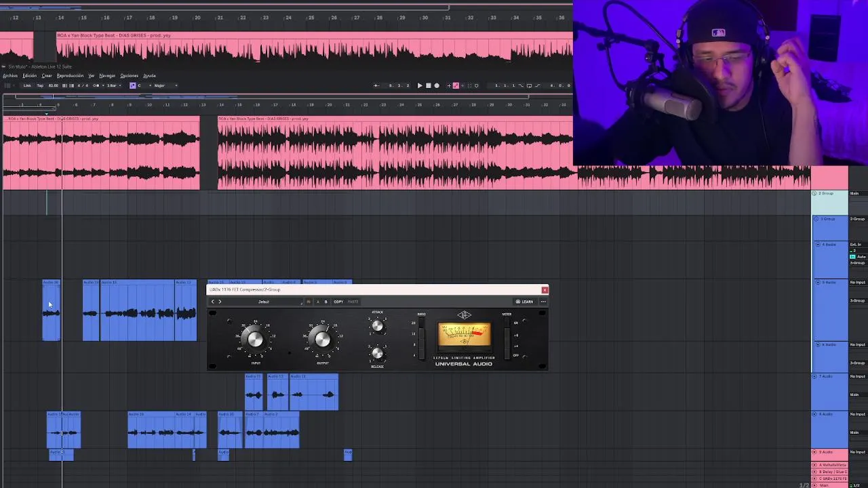Viewport: 868px width, 488px height.
Task: Toggle the scale mode button beside key C
Action: click(132, 85)
